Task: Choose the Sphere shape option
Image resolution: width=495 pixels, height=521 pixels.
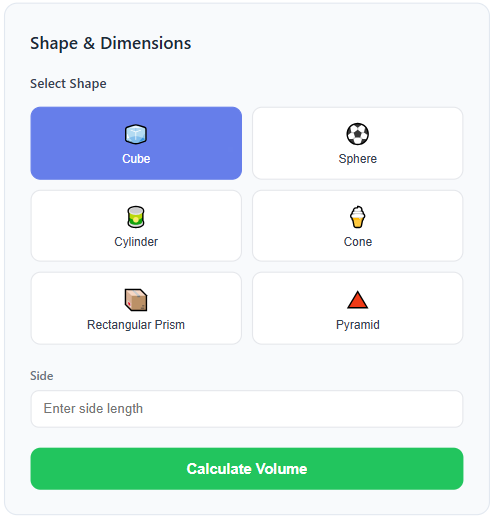Action: 358,143
